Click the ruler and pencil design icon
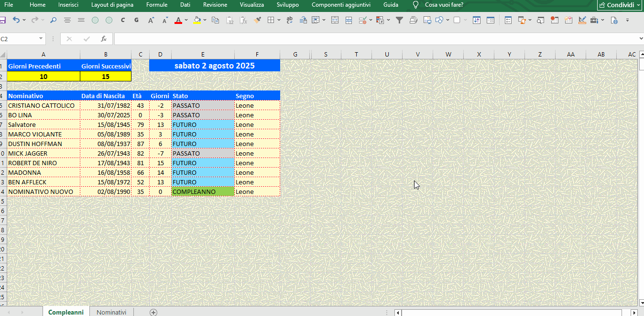The height and width of the screenshot is (316, 644). click(582, 20)
